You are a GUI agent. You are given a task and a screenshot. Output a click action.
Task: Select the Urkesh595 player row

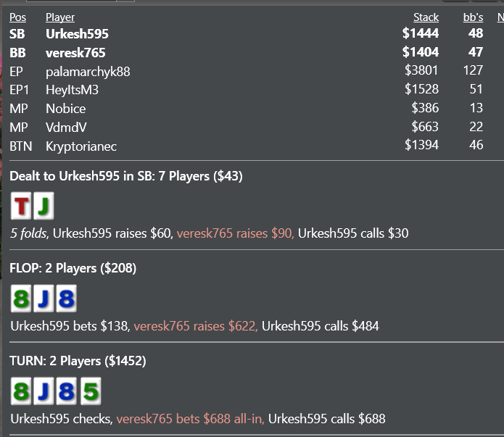click(x=247, y=34)
